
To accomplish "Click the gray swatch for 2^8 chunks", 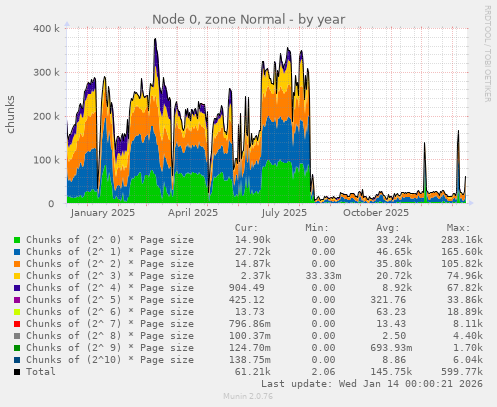I will (x=17, y=336).
